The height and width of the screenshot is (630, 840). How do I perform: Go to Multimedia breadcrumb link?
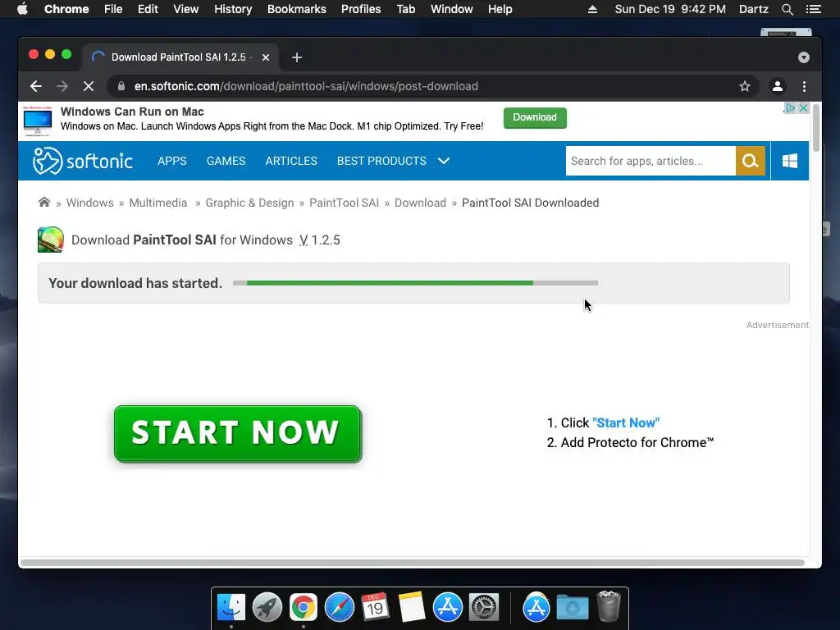tap(158, 203)
